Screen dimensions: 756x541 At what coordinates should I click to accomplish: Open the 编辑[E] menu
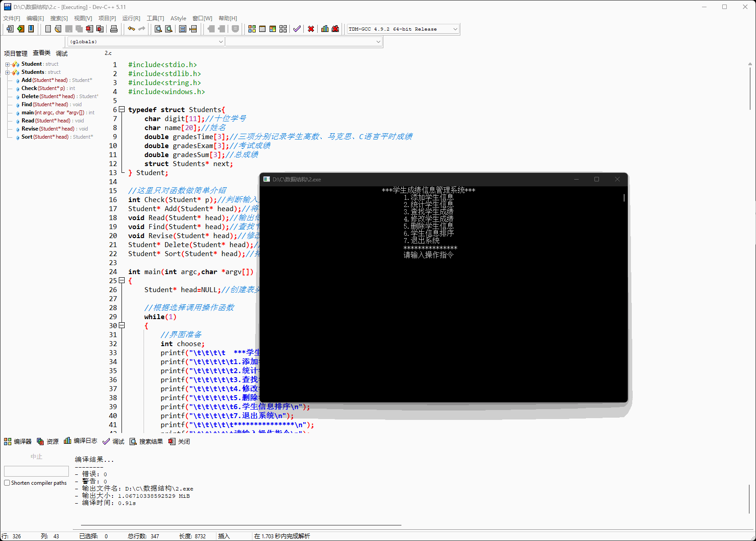(35, 18)
